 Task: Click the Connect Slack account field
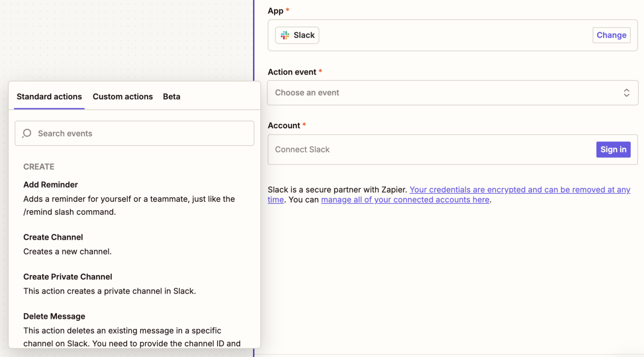(453, 149)
